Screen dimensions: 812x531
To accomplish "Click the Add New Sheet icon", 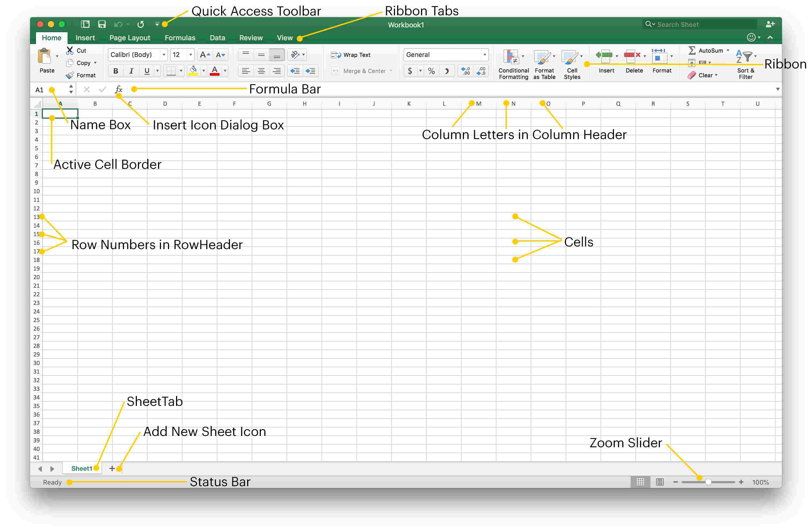I will tap(115, 469).
